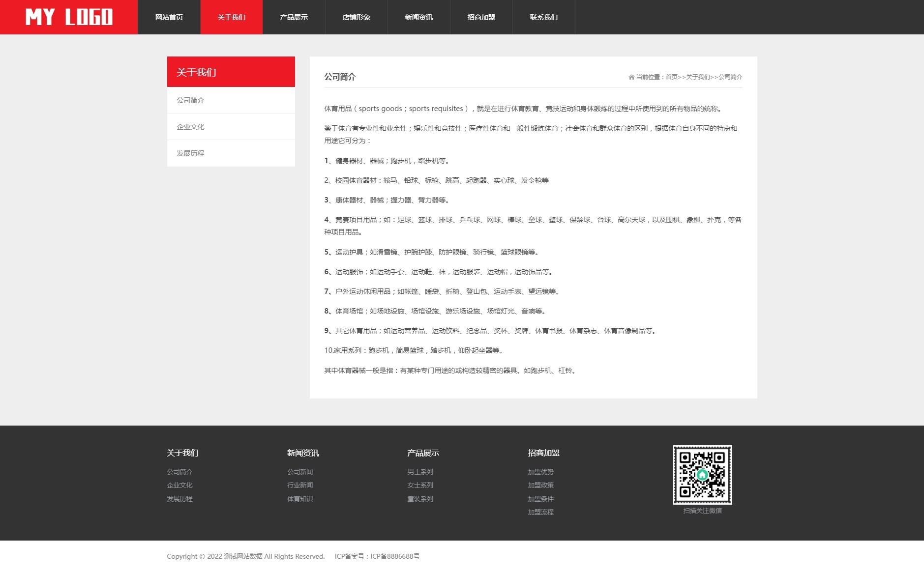Click the WeChat QR code image
This screenshot has height=572, width=924.
click(x=702, y=475)
